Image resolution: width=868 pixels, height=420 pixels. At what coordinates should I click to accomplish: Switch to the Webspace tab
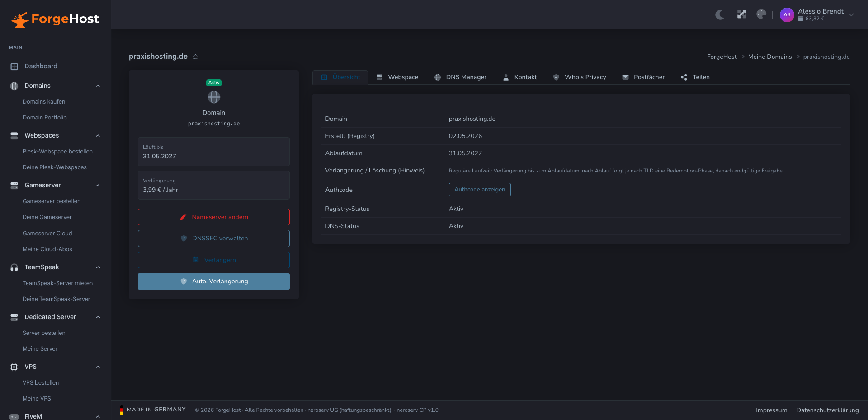coord(397,77)
